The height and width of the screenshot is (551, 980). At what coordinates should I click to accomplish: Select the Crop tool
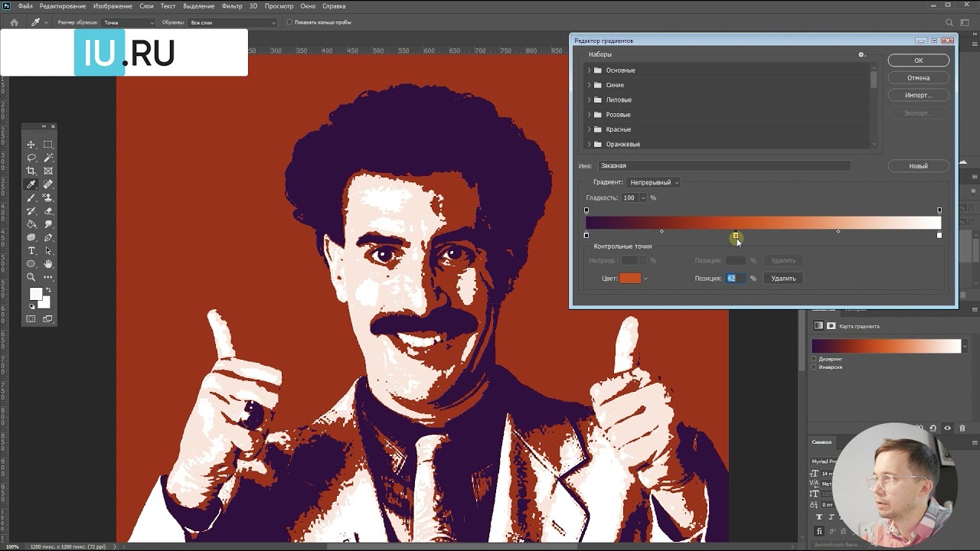pyautogui.click(x=31, y=171)
